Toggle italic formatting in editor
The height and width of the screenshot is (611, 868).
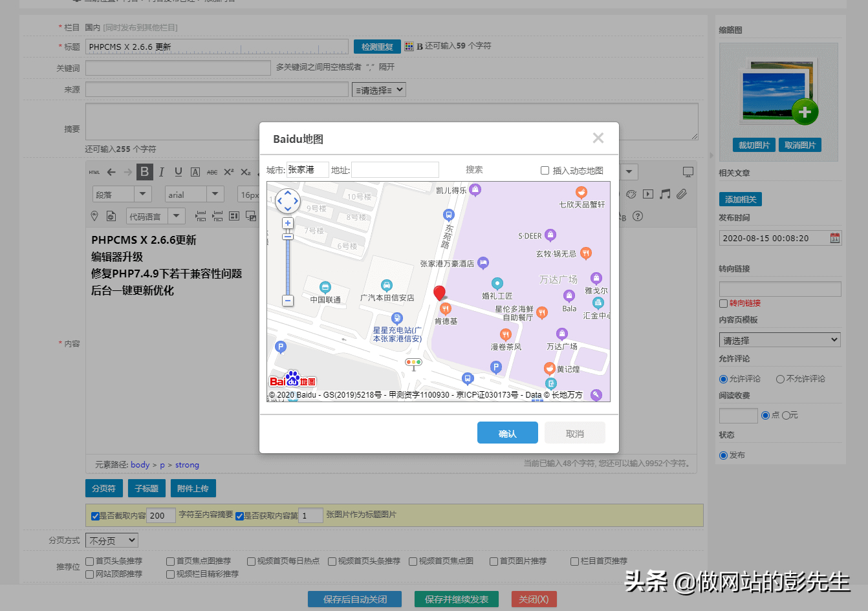click(162, 172)
